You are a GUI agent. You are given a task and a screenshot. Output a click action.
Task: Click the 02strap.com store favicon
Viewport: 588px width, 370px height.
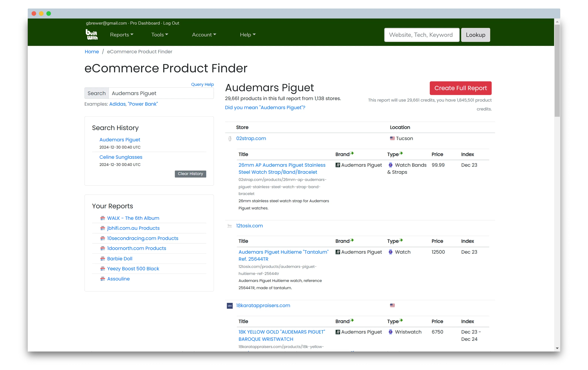click(230, 139)
